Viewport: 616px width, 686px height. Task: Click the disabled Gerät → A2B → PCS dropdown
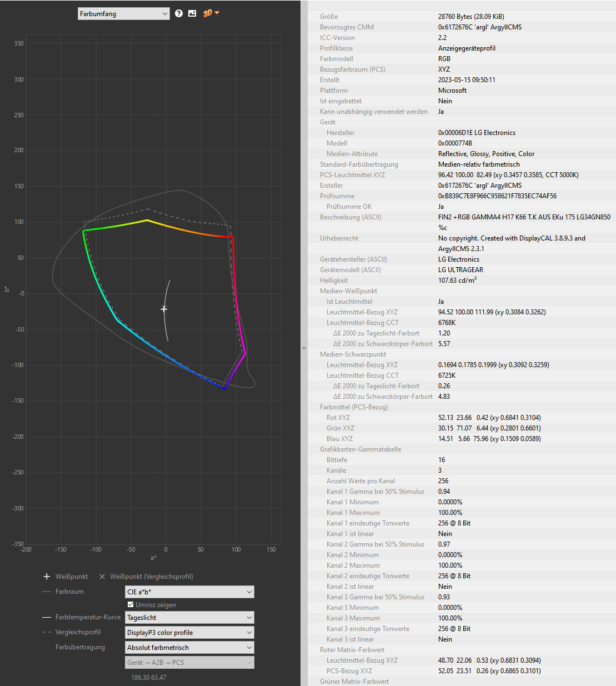189,663
